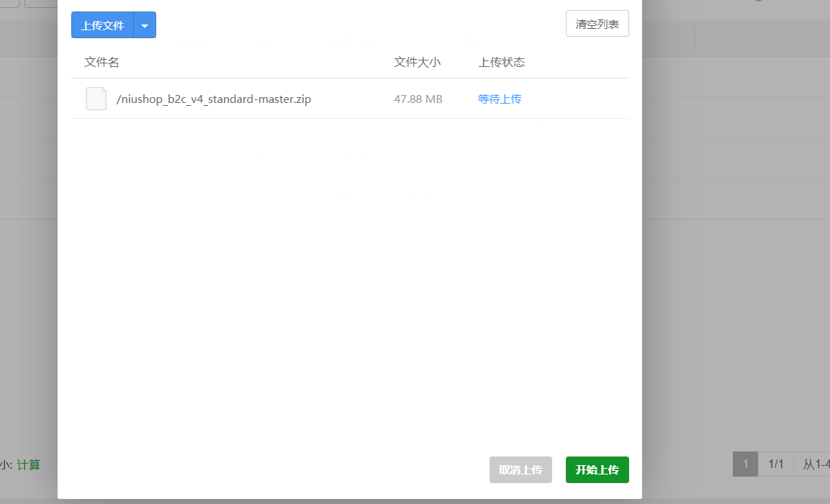This screenshot has width=830, height=504.
Task: Click the 等待上传 waiting status link
Action: click(500, 99)
